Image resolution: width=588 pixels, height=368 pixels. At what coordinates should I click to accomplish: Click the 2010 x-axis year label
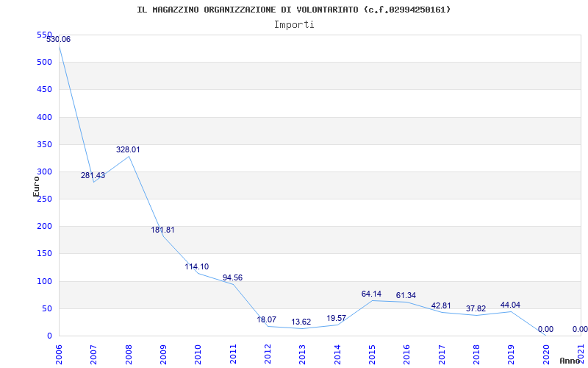coord(198,354)
